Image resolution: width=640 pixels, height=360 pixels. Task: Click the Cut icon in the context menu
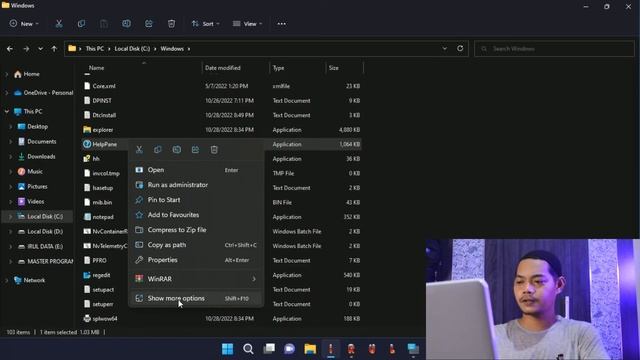[x=139, y=149]
